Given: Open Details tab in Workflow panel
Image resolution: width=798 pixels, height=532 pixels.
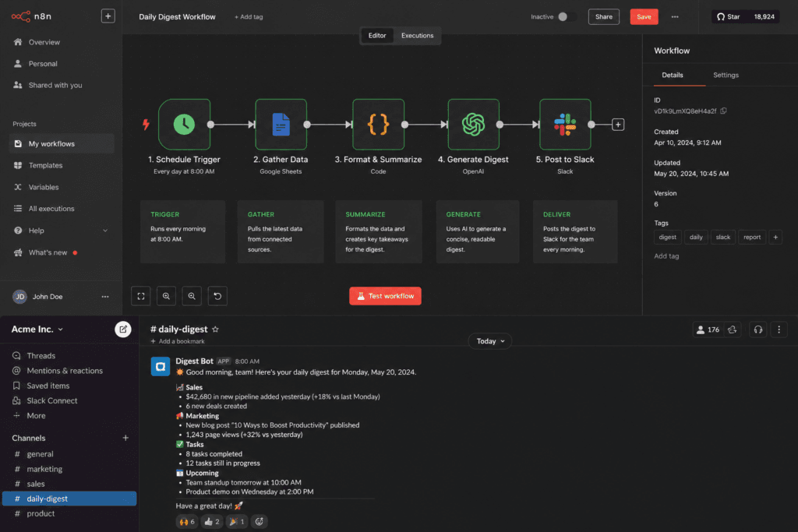Looking at the screenshot, I should (673, 76).
